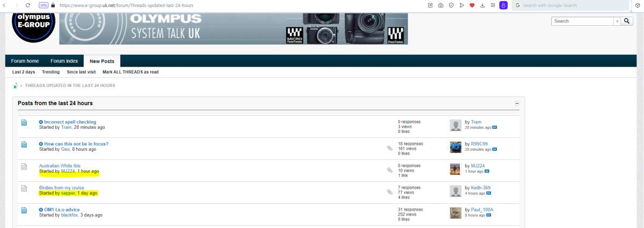Image resolution: width=644 pixels, height=228 pixels.
Task: Click the thread status icon beside Australian White Ibis
Action: pos(24,166)
